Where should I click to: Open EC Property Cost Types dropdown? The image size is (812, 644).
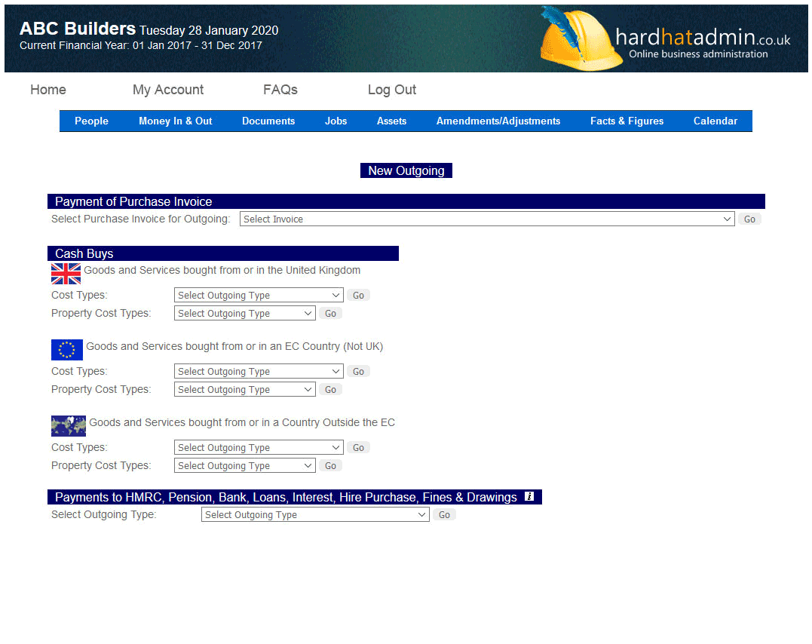click(x=244, y=390)
